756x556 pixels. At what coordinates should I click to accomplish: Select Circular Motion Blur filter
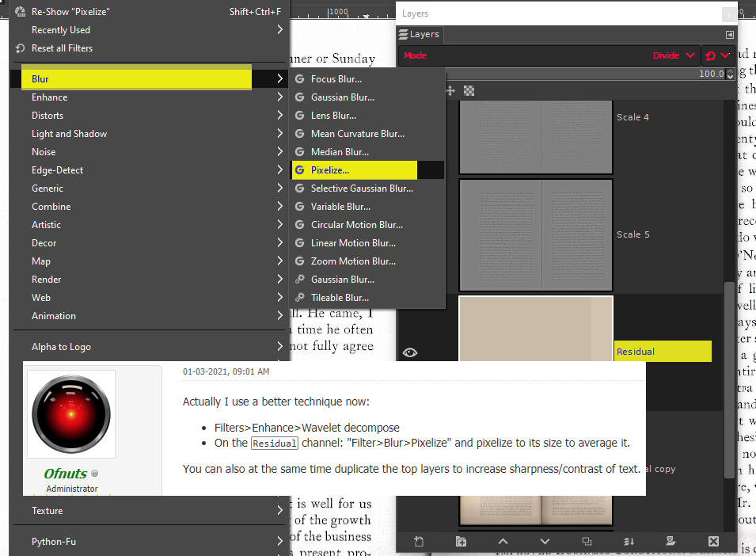tap(367, 225)
